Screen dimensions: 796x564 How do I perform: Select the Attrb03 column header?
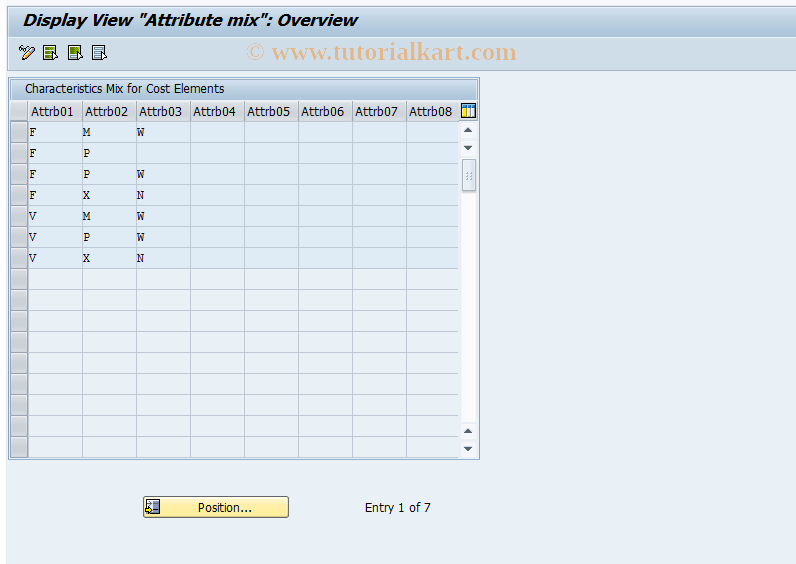tap(163, 111)
